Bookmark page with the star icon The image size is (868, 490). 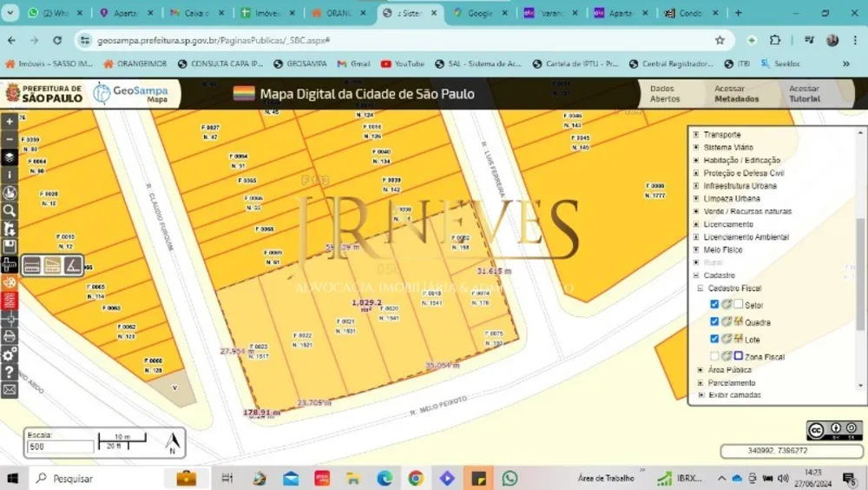click(720, 40)
